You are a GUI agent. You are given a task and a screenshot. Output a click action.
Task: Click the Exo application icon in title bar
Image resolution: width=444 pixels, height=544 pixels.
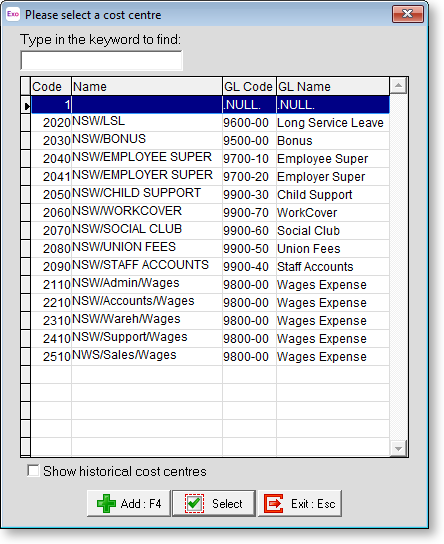13,14
